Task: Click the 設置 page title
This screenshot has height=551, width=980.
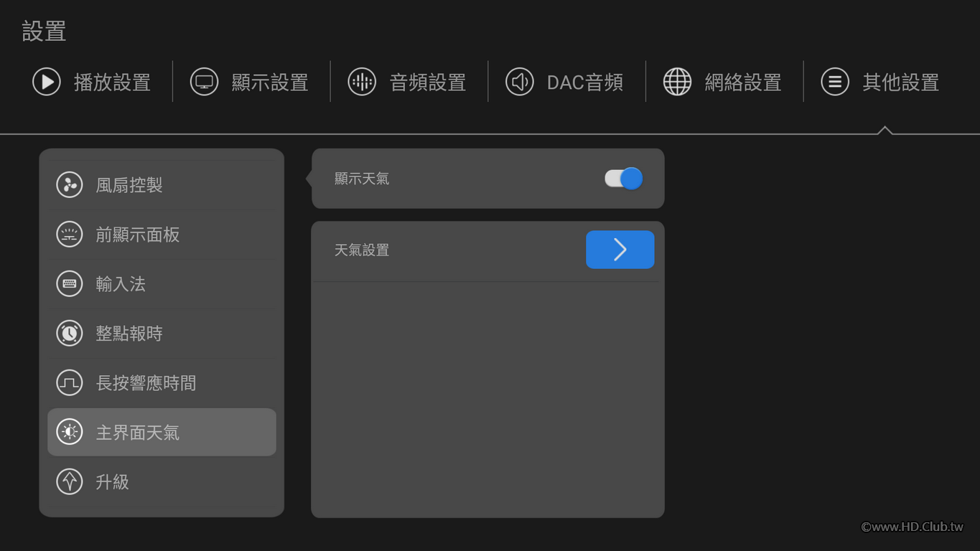Action: click(44, 31)
